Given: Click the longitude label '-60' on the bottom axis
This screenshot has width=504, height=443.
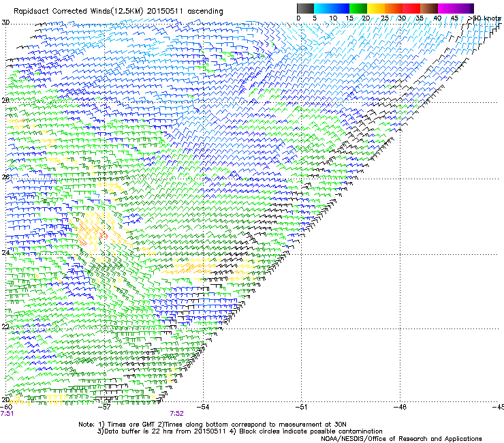Looking at the screenshot, I should pyautogui.click(x=6, y=407).
